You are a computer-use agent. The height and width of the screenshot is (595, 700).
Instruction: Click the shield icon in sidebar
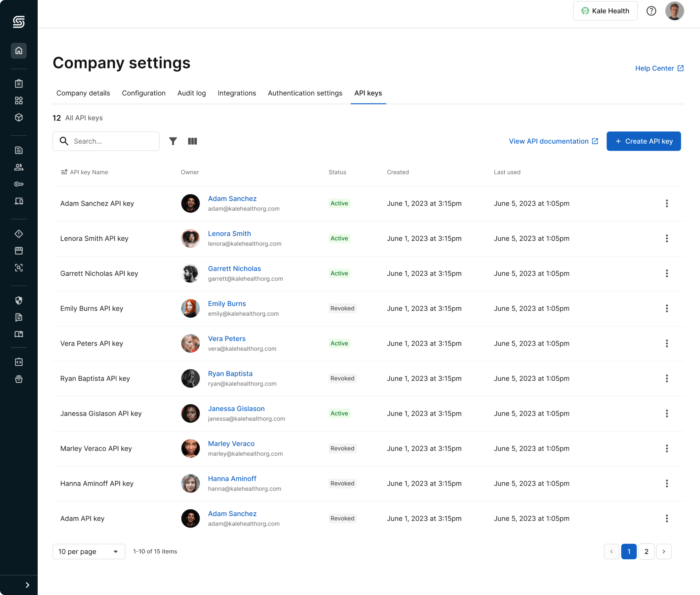tap(19, 300)
